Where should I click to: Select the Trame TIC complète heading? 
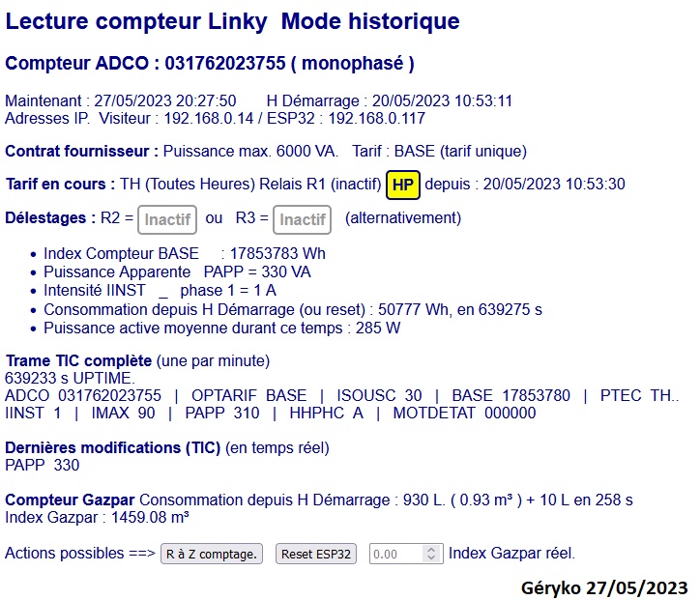coord(78,360)
